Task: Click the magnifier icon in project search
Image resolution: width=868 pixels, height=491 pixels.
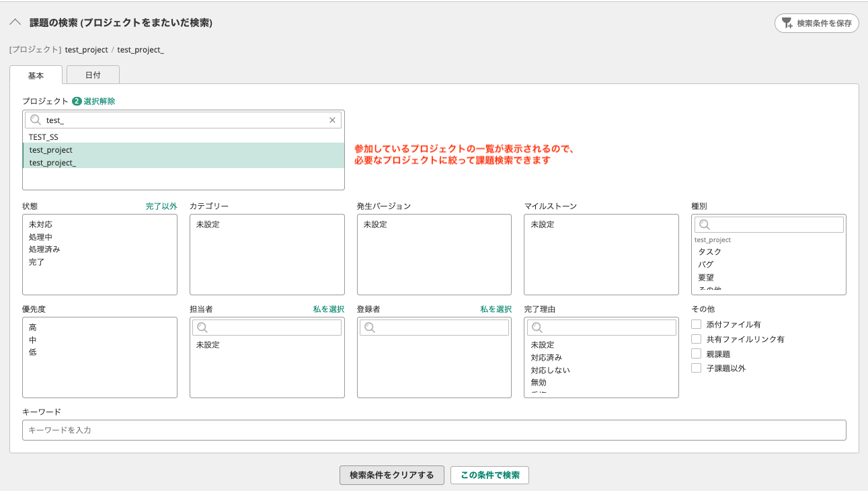Action: tap(36, 120)
